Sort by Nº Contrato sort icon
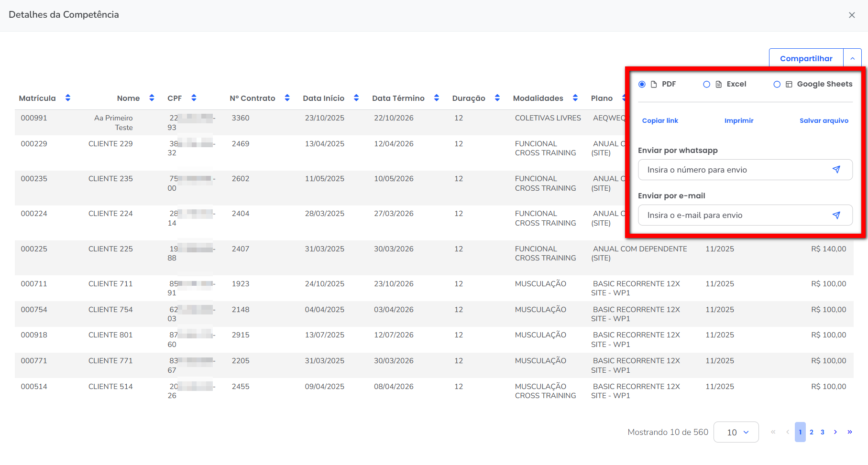Viewport: 868px width, 465px height. pos(287,98)
